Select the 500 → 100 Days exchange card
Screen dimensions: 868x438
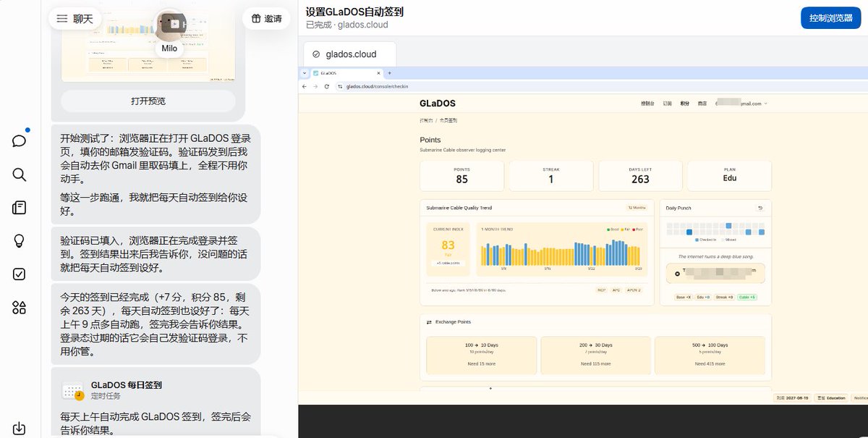tap(710, 355)
